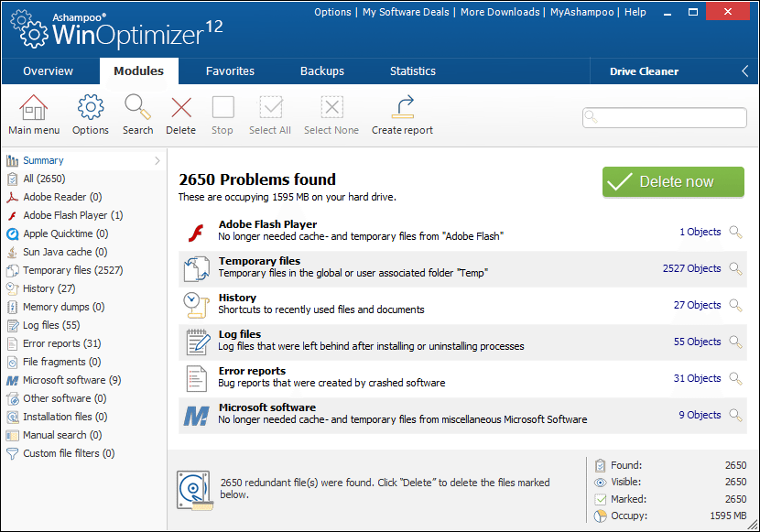Open My Software Deals link

pyautogui.click(x=406, y=12)
